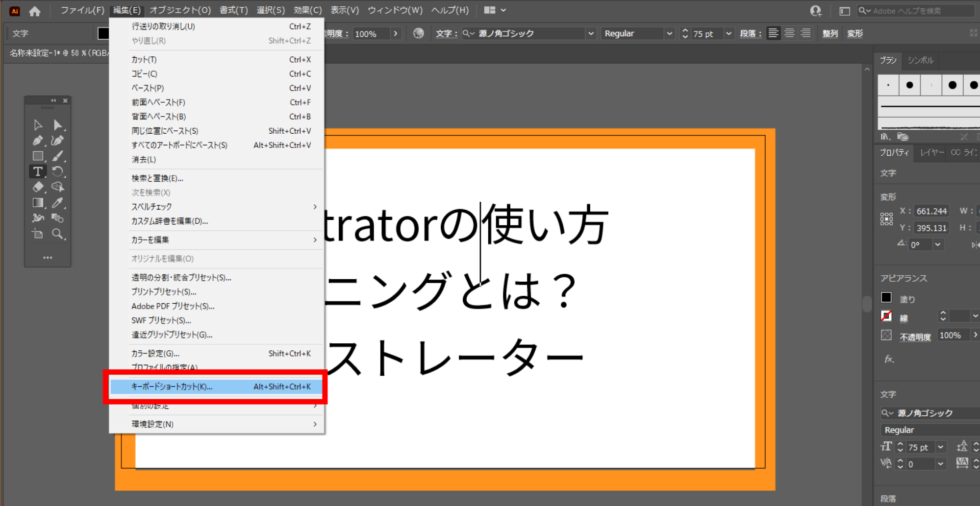Select the Curvature tool
This screenshot has height=506, width=980.
coord(58,141)
